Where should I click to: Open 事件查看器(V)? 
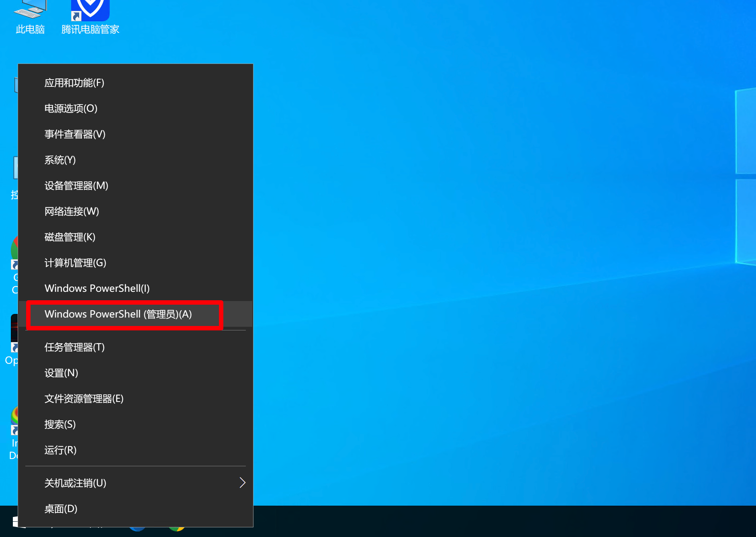click(136, 134)
